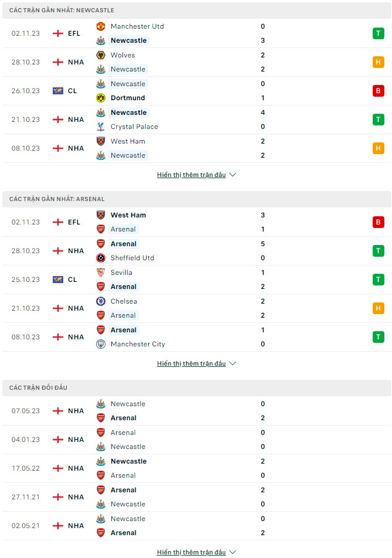
Task: Click the Dortmund BVB badge
Action: click(x=101, y=98)
